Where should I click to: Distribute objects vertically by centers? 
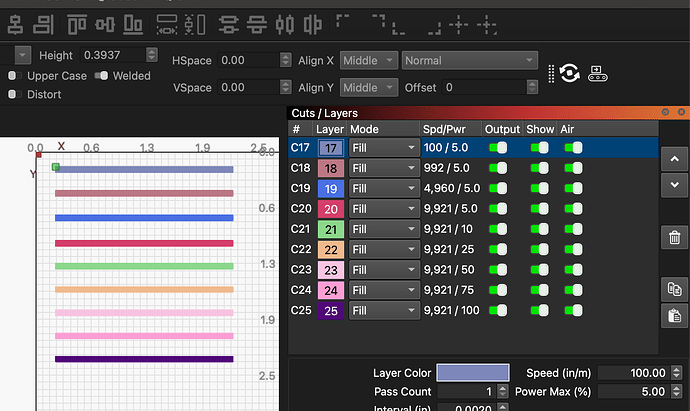tap(229, 25)
